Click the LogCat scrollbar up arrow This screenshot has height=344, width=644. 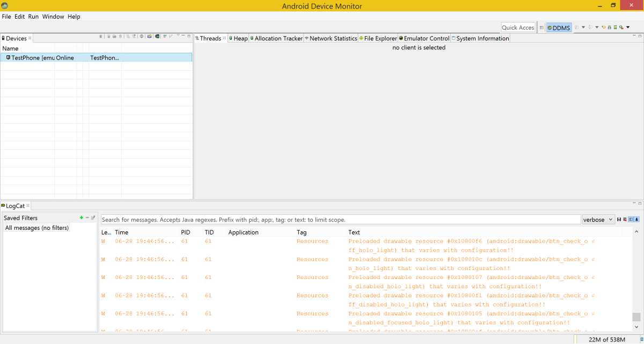pos(636,232)
